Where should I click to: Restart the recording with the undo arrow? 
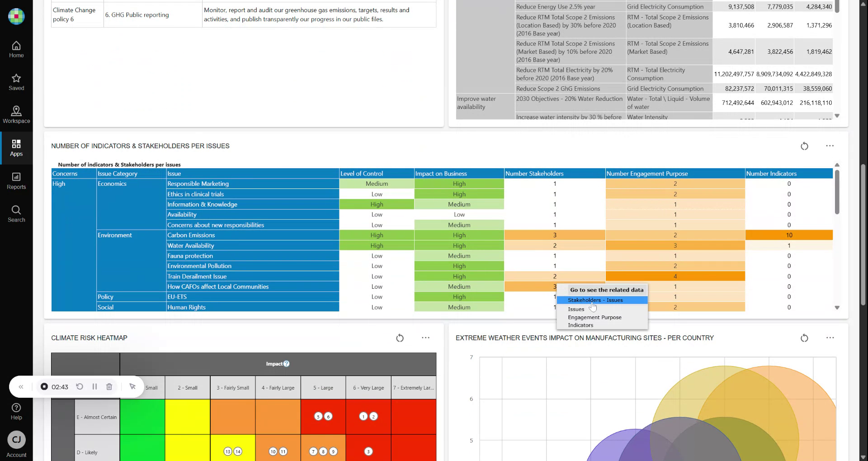pyautogui.click(x=80, y=387)
